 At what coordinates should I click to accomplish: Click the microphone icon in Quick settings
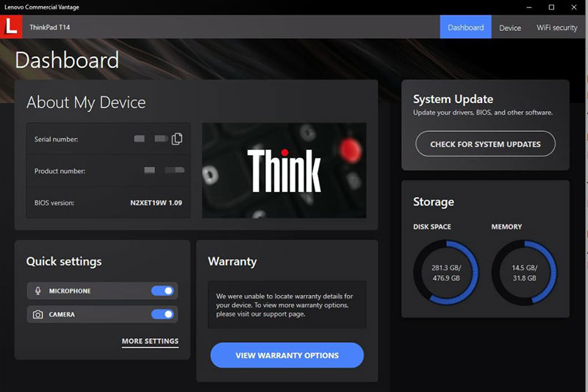[x=38, y=291]
